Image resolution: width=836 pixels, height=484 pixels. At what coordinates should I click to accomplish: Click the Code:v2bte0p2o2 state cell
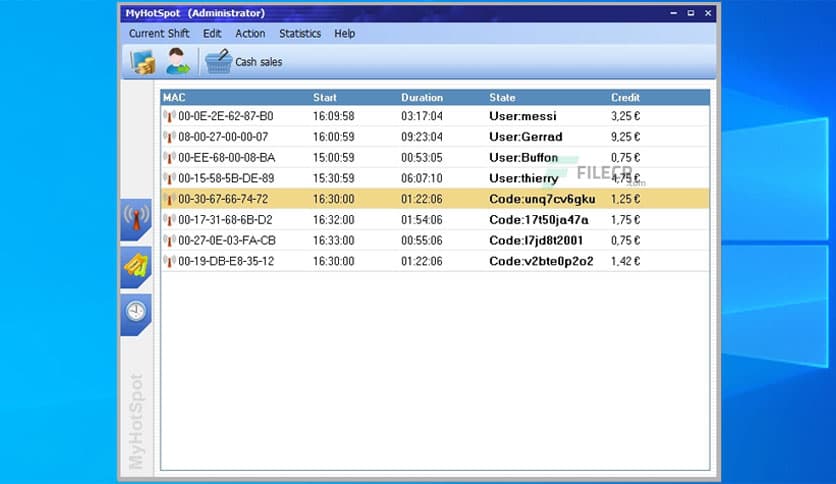[x=541, y=262]
